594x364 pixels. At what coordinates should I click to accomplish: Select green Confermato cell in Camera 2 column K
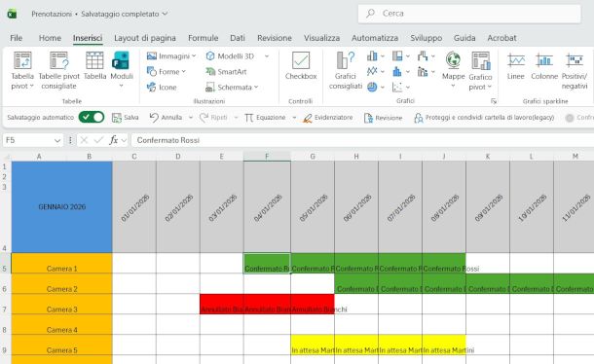[x=488, y=283]
